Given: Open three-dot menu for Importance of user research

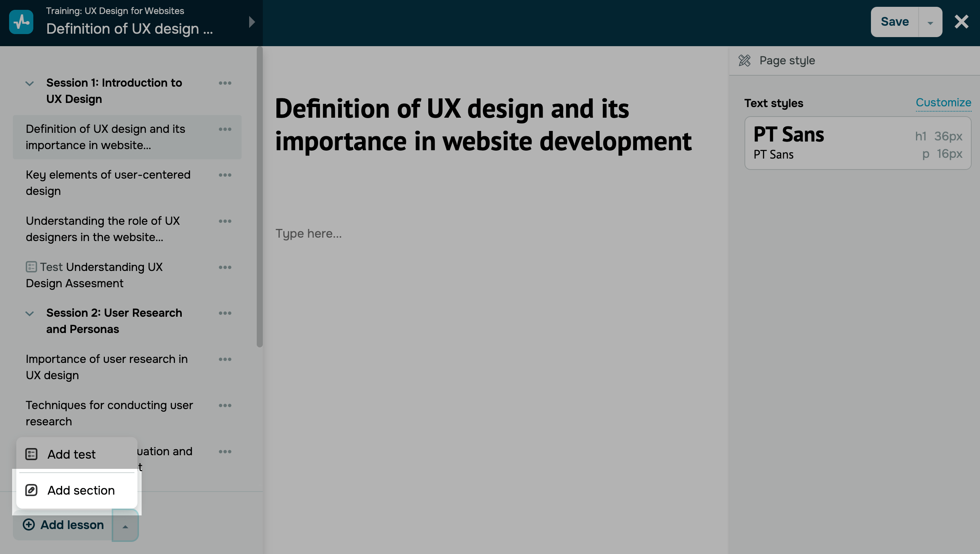Looking at the screenshot, I should point(225,359).
